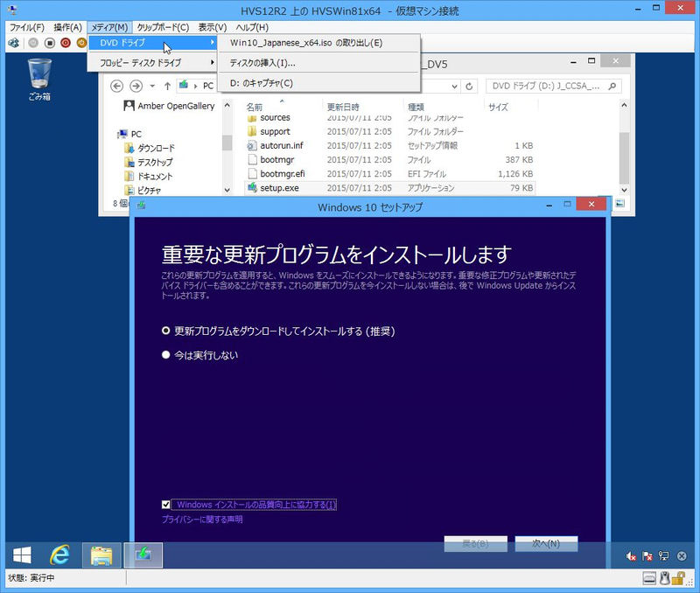Open the クリップボード(C) menu
This screenshot has height=593, width=700.
tap(163, 27)
